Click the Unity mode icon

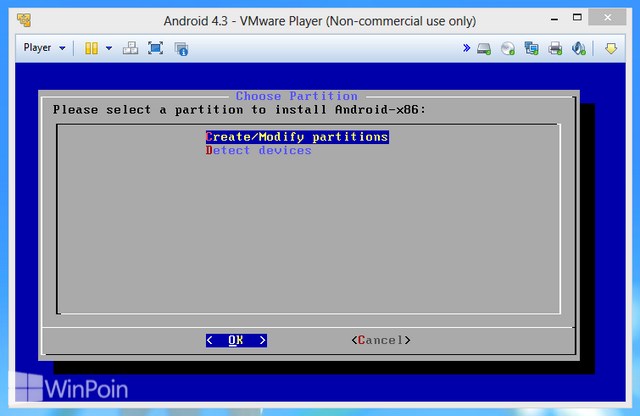(x=181, y=49)
